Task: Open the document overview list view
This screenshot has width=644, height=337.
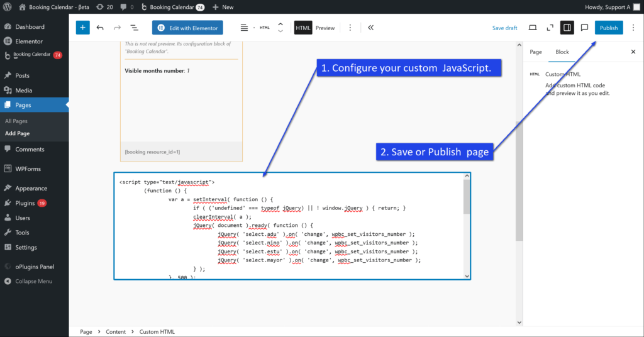Action: click(x=134, y=28)
